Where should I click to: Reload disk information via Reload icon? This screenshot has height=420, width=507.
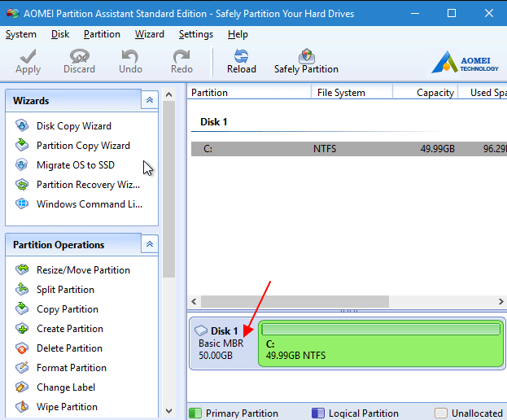pos(241,56)
